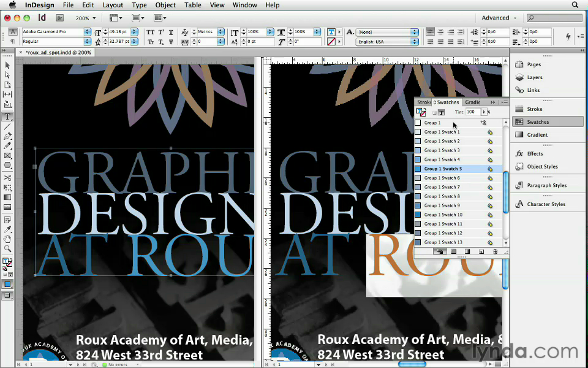Image resolution: width=588 pixels, height=368 pixels.
Task: Open the 32.787 pt leading dropdown
Action: [x=134, y=41]
